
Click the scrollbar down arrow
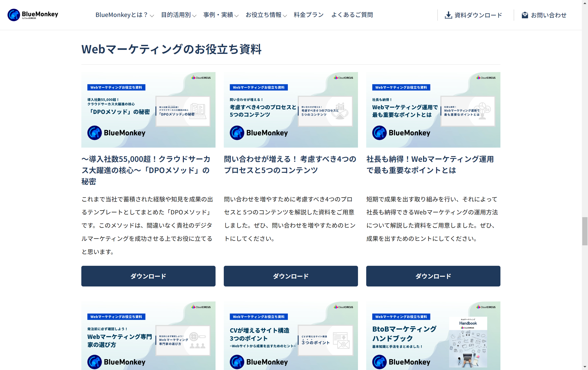(x=585, y=367)
